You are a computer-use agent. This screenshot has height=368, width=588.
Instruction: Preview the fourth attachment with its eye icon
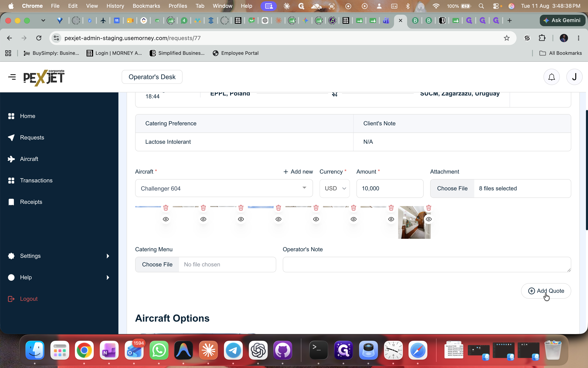tap(278, 219)
